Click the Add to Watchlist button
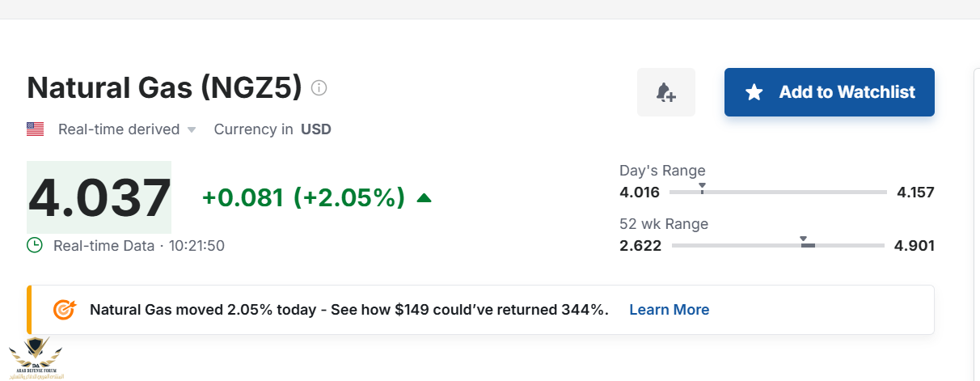 pyautogui.click(x=829, y=92)
